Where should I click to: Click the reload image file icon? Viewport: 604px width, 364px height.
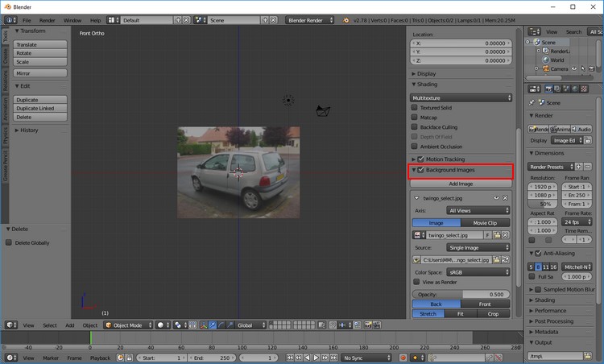[507, 260]
